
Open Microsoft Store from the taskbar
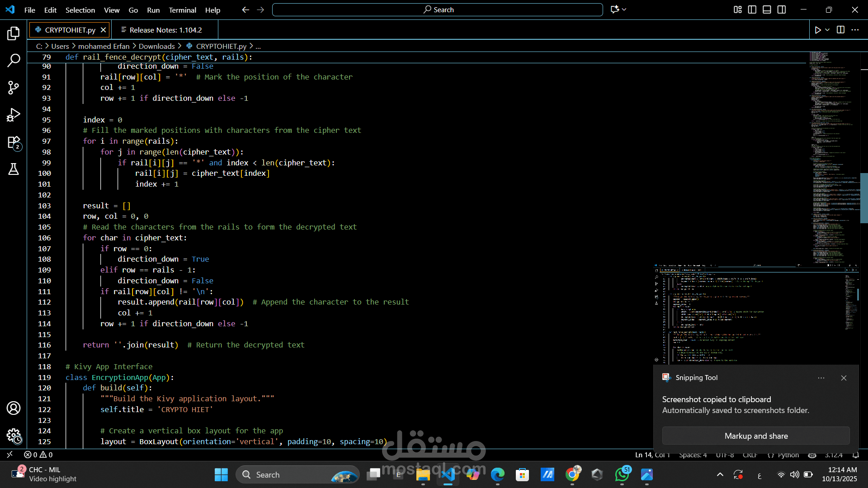pyautogui.click(x=523, y=474)
